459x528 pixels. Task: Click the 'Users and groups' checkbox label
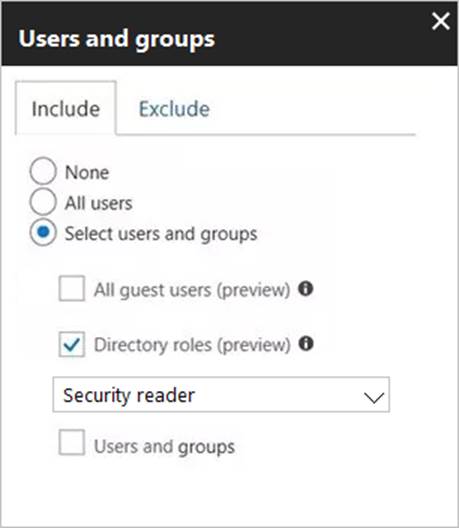point(164,447)
